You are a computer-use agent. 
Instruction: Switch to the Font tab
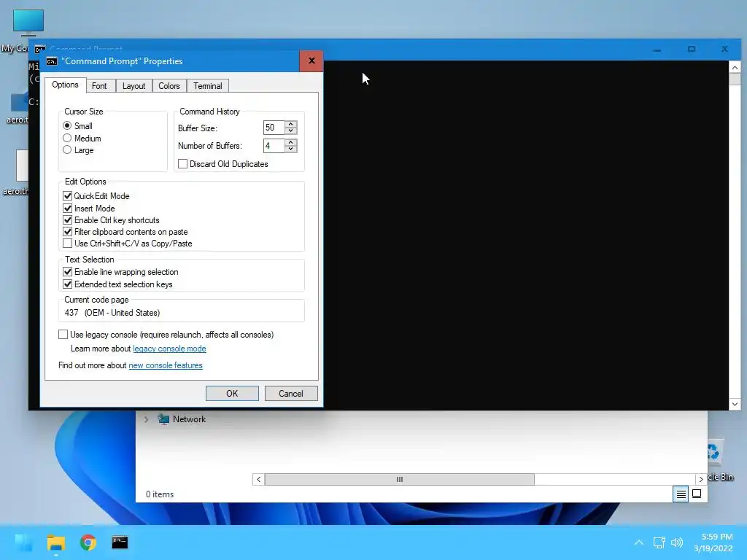[x=99, y=86]
